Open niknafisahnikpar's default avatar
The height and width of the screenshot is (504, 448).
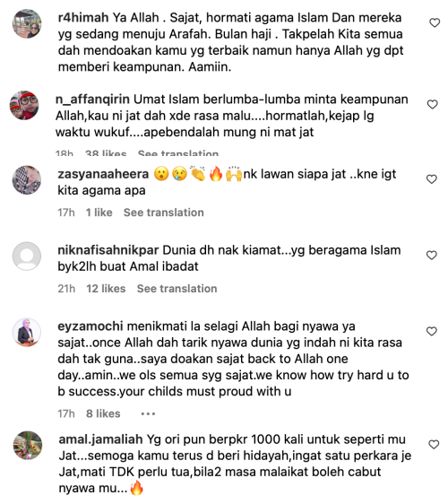[27, 256]
